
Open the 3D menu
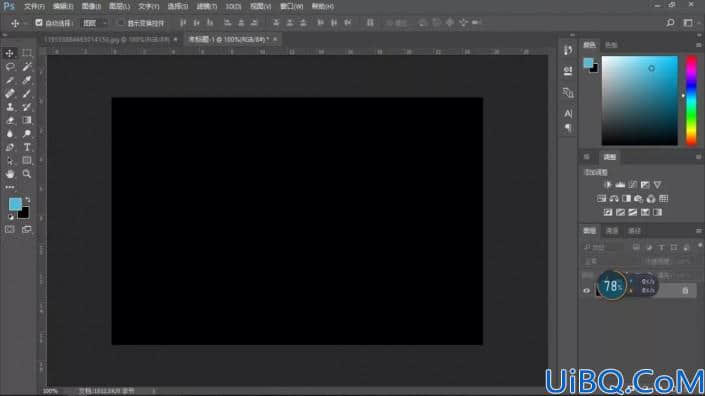click(233, 6)
